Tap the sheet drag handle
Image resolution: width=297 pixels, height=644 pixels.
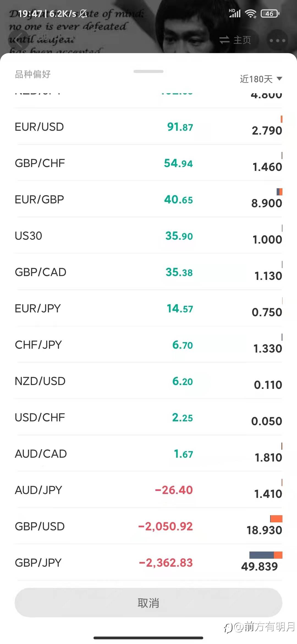[x=148, y=72]
